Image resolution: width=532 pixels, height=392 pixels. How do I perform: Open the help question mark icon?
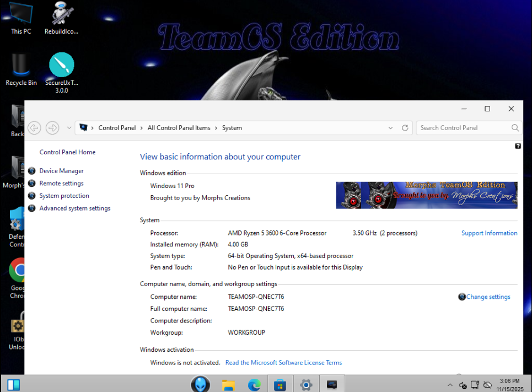click(x=518, y=146)
